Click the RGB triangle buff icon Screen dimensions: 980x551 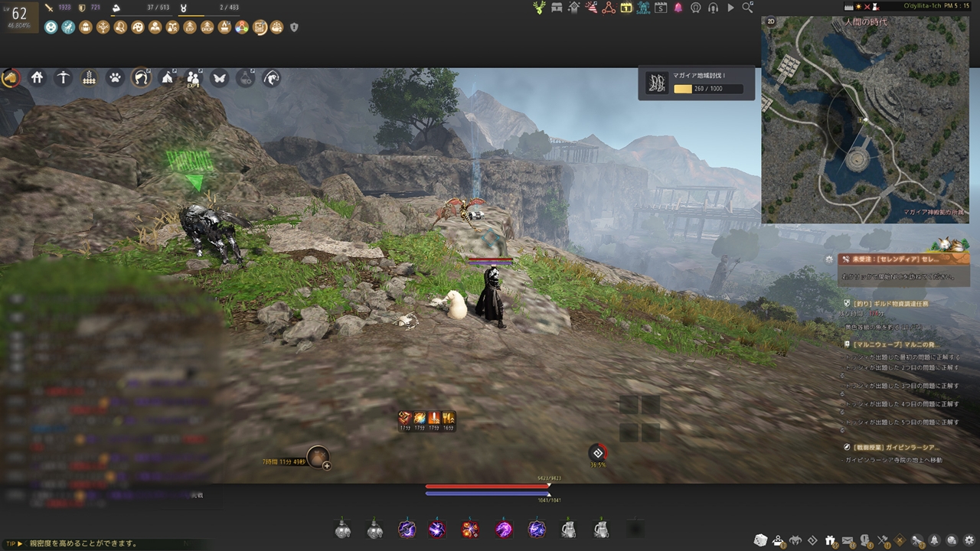pyautogui.click(x=242, y=28)
